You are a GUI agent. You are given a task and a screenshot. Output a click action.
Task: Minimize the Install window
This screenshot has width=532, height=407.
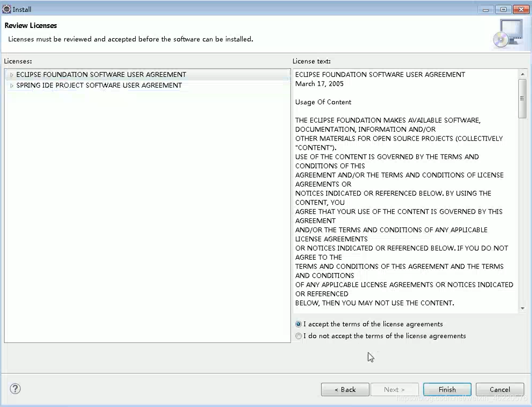click(x=486, y=10)
